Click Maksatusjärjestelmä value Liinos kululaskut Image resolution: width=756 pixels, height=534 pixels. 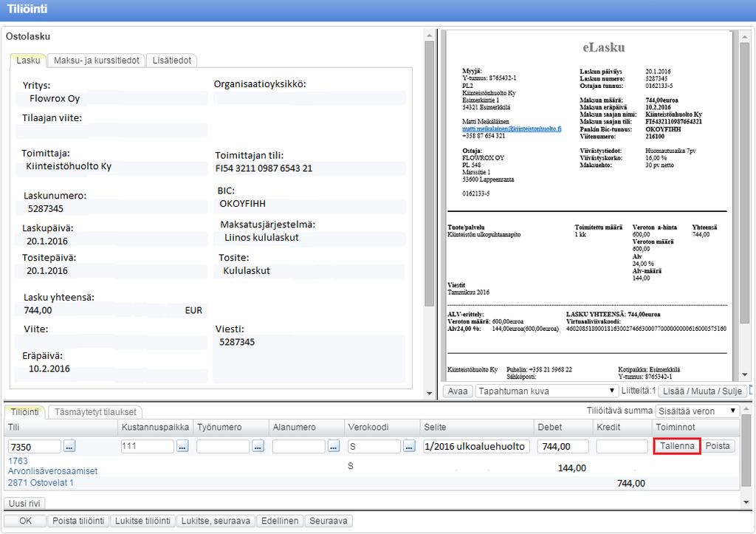[261, 237]
